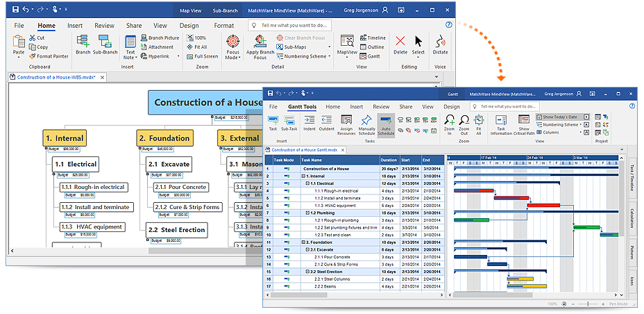Switch to Task / Timeline side panel
The height and width of the screenshot is (314, 644).
click(x=632, y=178)
